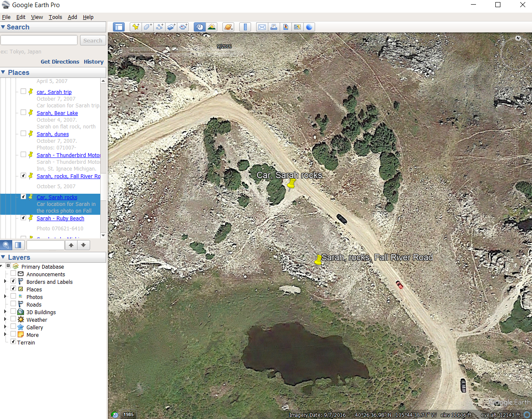Open the Tools menu
532x419 pixels.
point(55,17)
